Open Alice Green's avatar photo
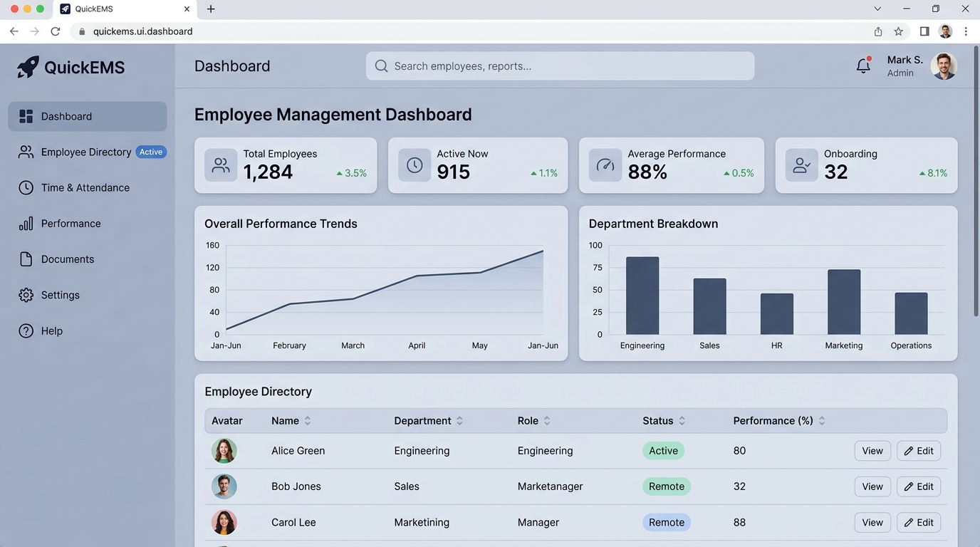The image size is (980, 547). [224, 451]
